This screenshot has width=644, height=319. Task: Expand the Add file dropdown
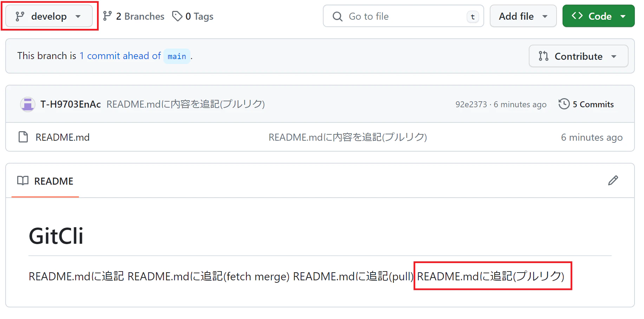coord(523,16)
